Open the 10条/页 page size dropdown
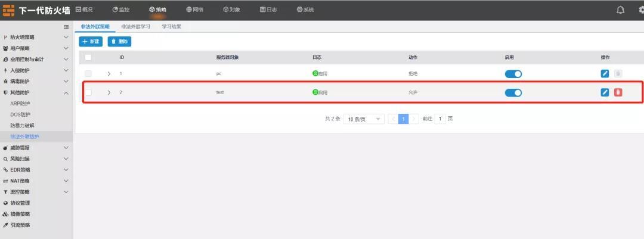 coord(364,119)
